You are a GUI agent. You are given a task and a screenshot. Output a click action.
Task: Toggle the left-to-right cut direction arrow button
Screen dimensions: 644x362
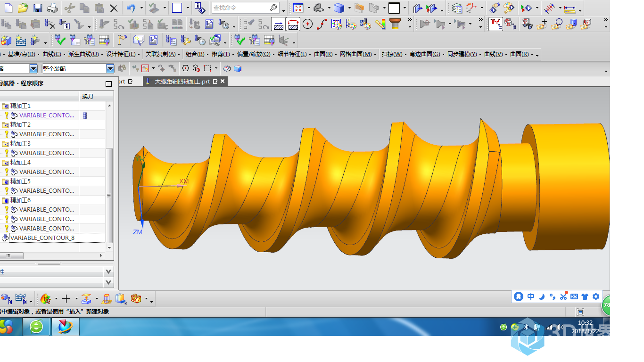coord(279,24)
